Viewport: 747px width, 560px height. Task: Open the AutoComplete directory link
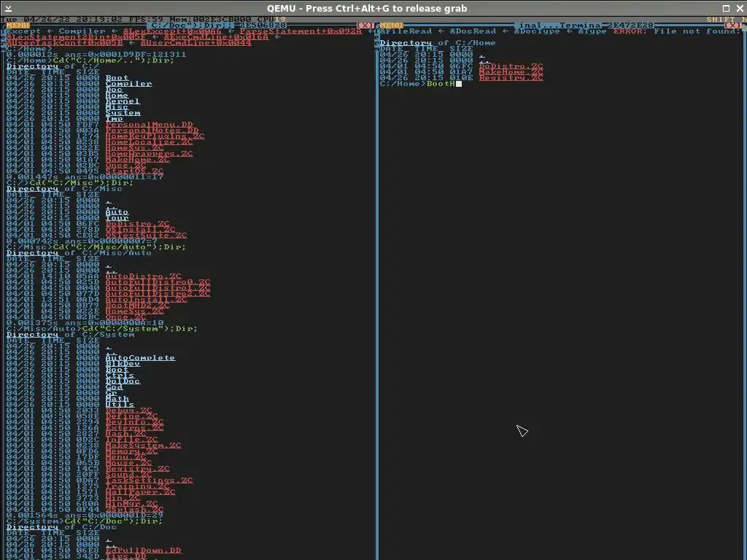(140, 358)
